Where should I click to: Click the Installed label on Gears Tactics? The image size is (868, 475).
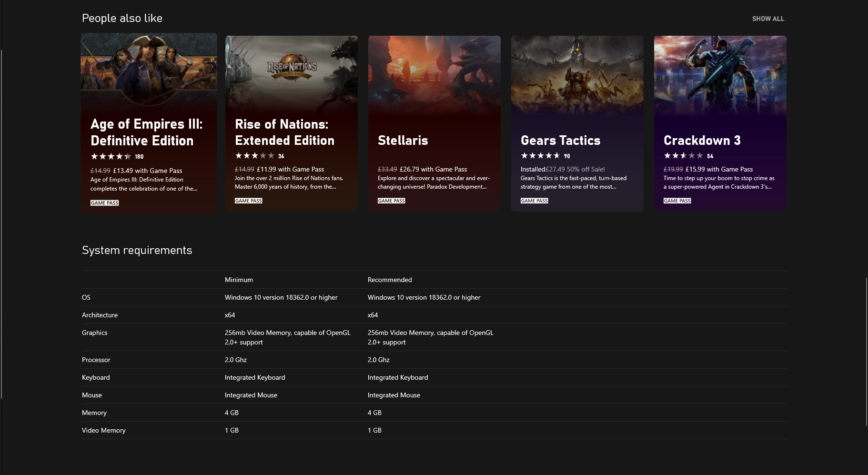point(533,169)
